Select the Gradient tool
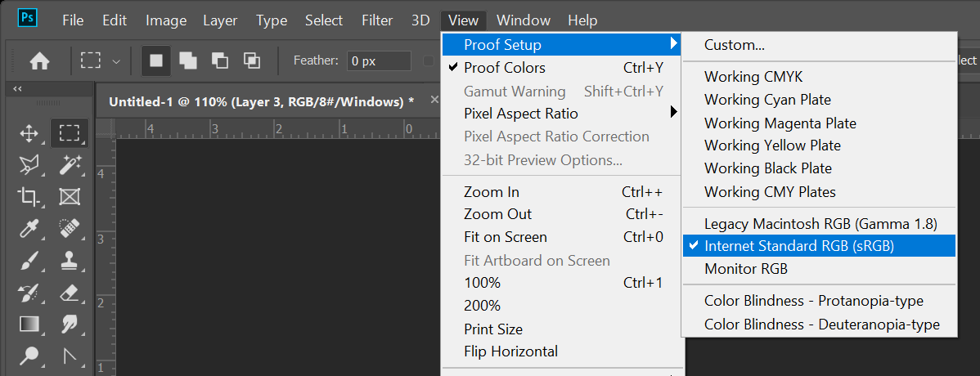Image resolution: width=980 pixels, height=376 pixels. 29,324
